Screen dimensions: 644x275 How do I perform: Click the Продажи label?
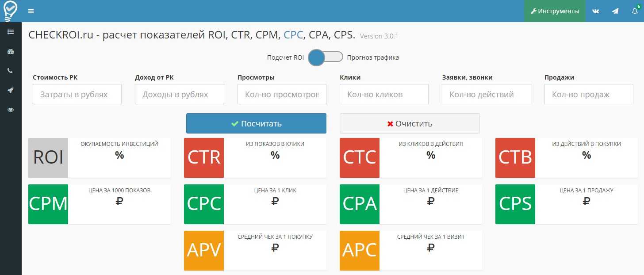pyautogui.click(x=560, y=77)
